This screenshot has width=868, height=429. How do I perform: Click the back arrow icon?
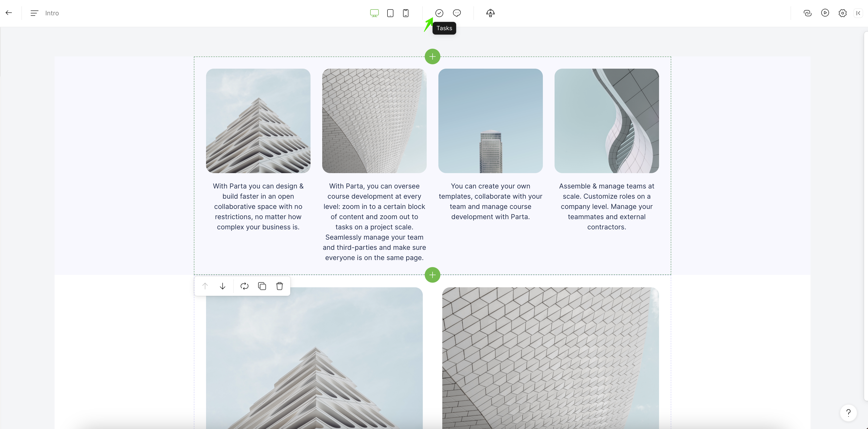tap(9, 13)
